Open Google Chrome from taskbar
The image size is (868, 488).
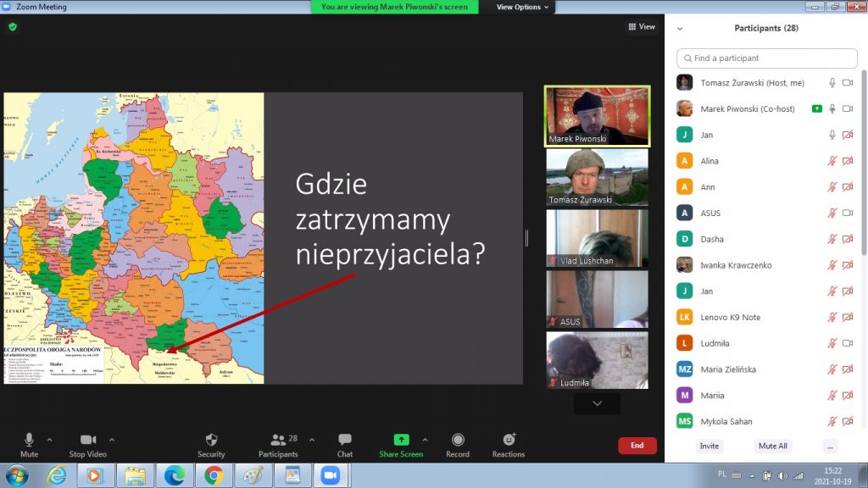click(214, 474)
